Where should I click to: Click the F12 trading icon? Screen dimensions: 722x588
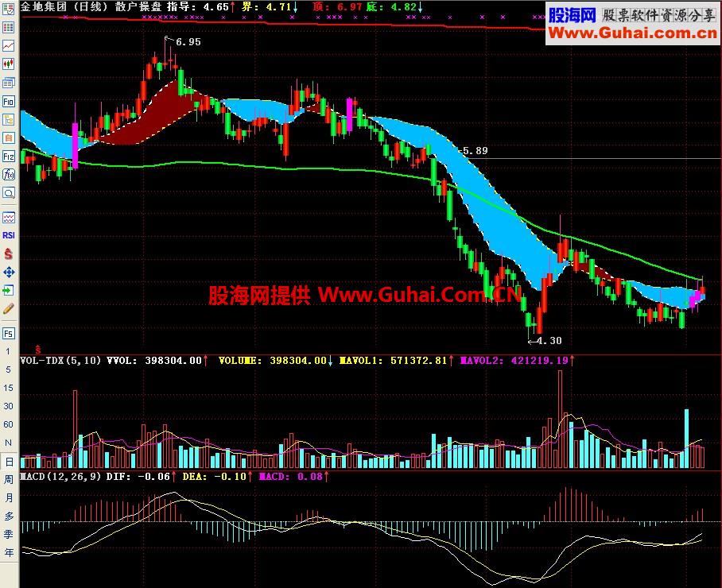click(x=8, y=157)
